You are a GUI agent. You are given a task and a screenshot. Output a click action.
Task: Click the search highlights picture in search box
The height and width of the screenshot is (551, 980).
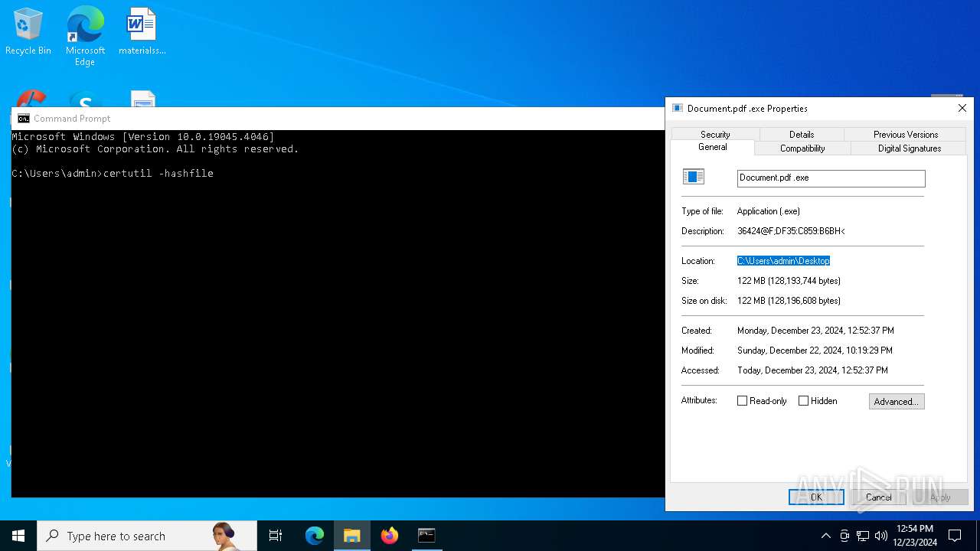tap(224, 536)
